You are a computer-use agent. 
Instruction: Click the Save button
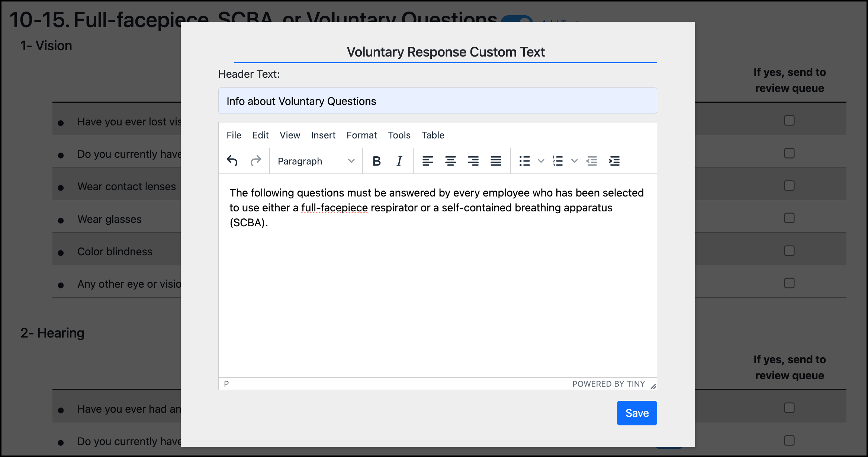(637, 413)
